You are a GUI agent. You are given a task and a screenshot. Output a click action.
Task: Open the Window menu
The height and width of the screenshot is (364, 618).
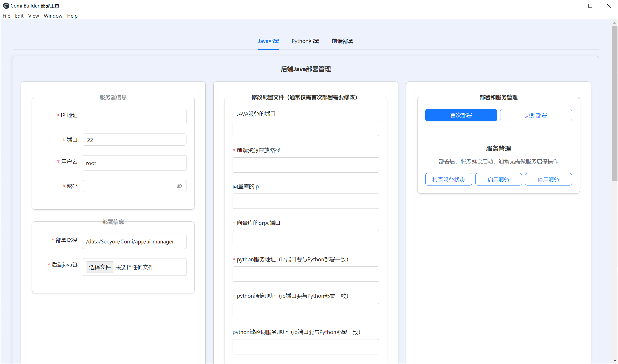[x=53, y=16]
